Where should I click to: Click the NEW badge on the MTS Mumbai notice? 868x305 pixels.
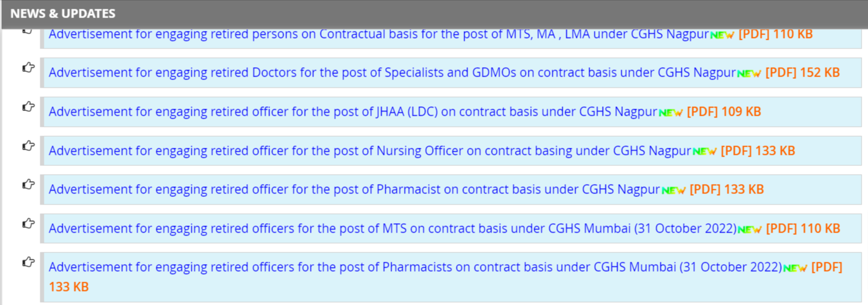[x=749, y=230]
